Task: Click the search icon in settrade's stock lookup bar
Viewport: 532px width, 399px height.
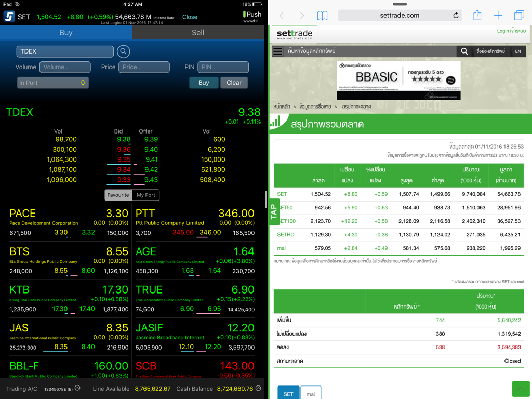Action: [x=464, y=51]
